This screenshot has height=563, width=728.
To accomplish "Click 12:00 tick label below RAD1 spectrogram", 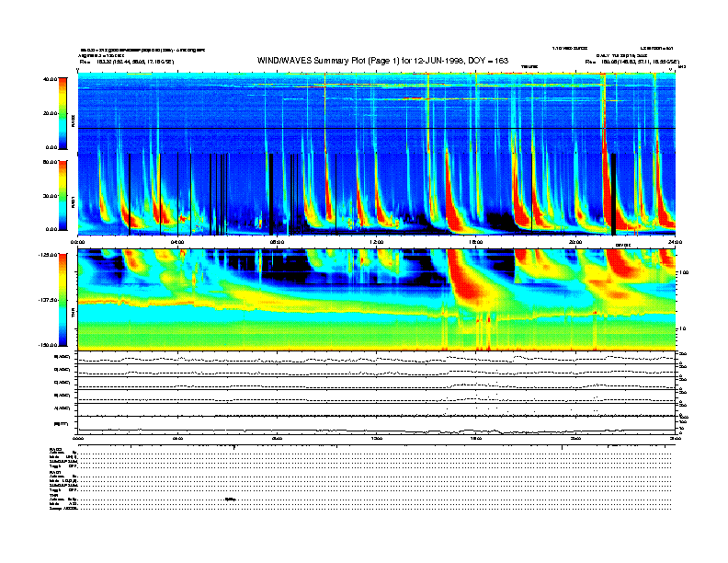I will [377, 242].
